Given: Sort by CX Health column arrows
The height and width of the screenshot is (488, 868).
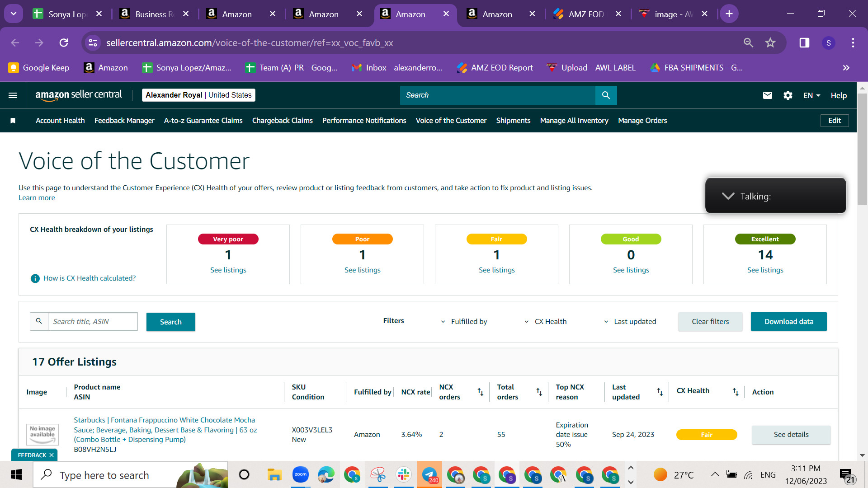Looking at the screenshot, I should [x=736, y=392].
